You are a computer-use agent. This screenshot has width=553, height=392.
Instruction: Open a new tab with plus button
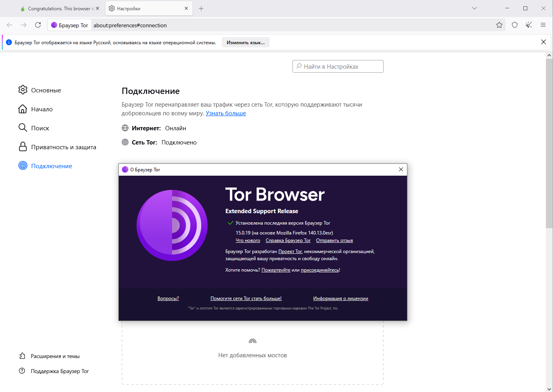coord(201,8)
